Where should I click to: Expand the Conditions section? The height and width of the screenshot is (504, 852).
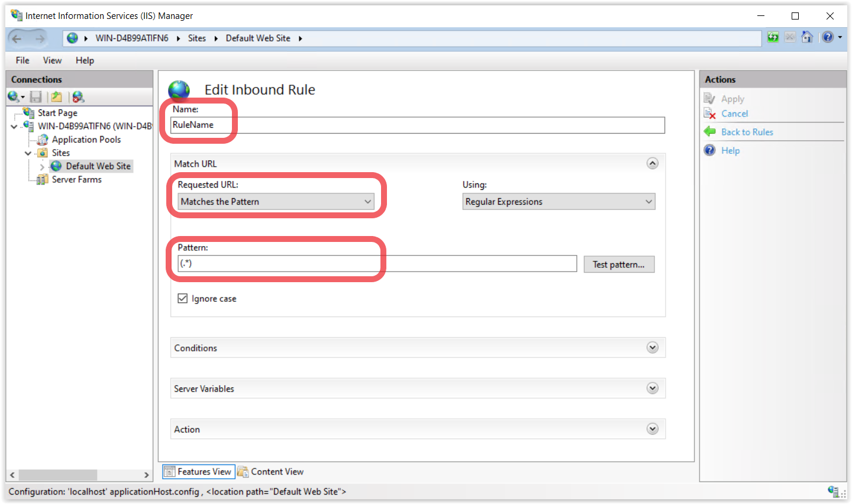[x=653, y=347]
